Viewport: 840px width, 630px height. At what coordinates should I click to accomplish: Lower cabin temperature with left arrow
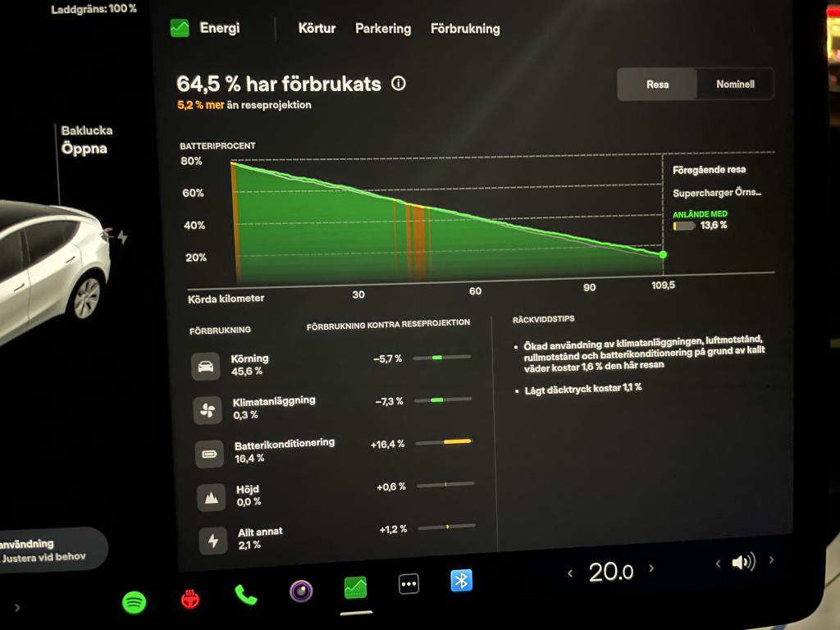tap(571, 573)
